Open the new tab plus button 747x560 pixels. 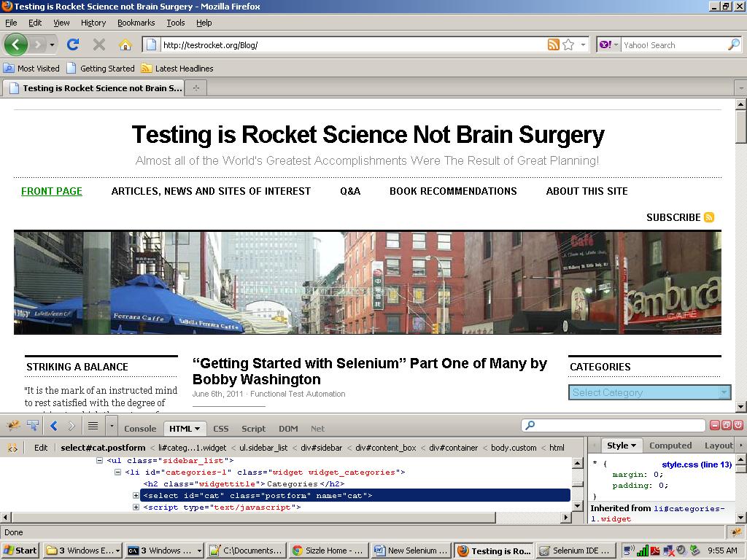pyautogui.click(x=196, y=88)
